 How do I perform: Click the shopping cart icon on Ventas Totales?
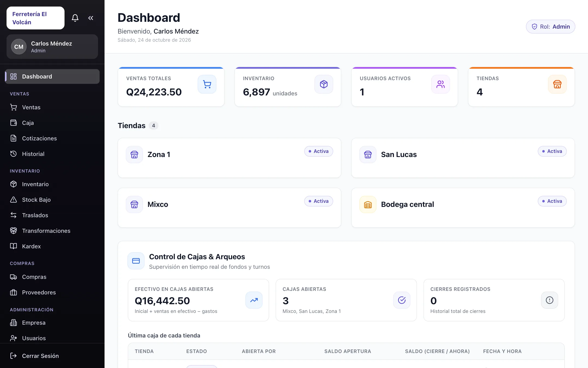click(207, 84)
